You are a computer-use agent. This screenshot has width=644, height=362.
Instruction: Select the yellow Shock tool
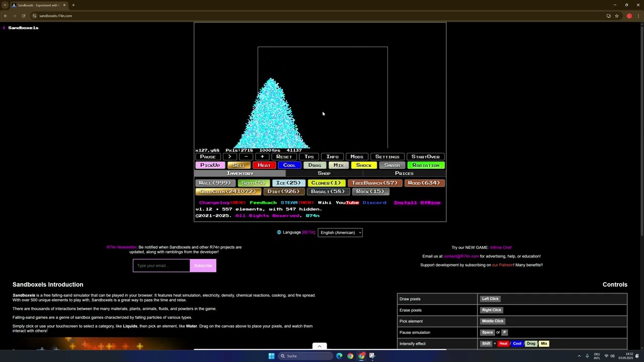pos(364,165)
